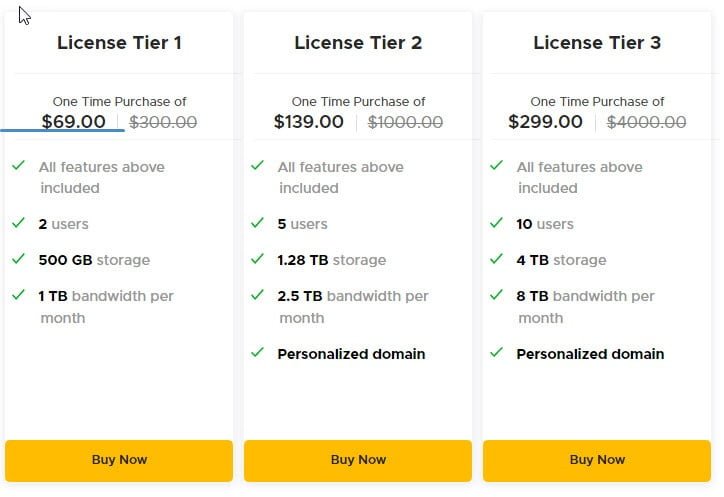This screenshot has width=724, height=497.
Task: Click checkmark beside 1.28 TB storage
Action: click(257, 259)
